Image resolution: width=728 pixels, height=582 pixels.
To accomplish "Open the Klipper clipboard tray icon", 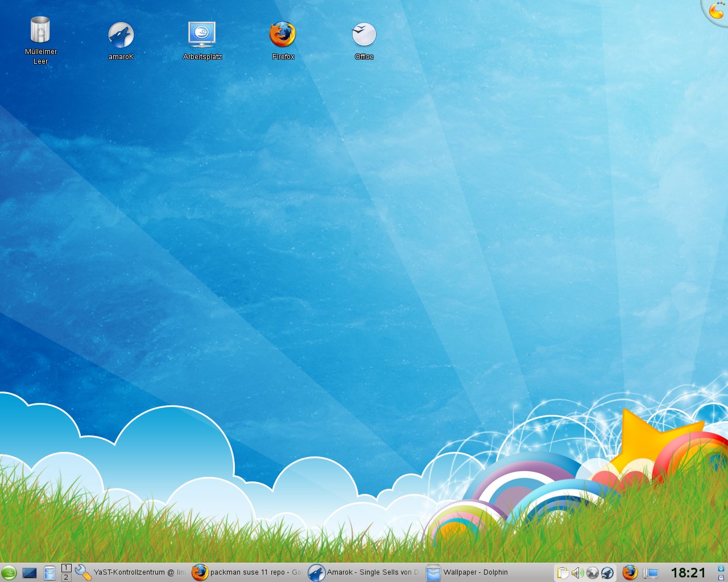I will [x=562, y=573].
